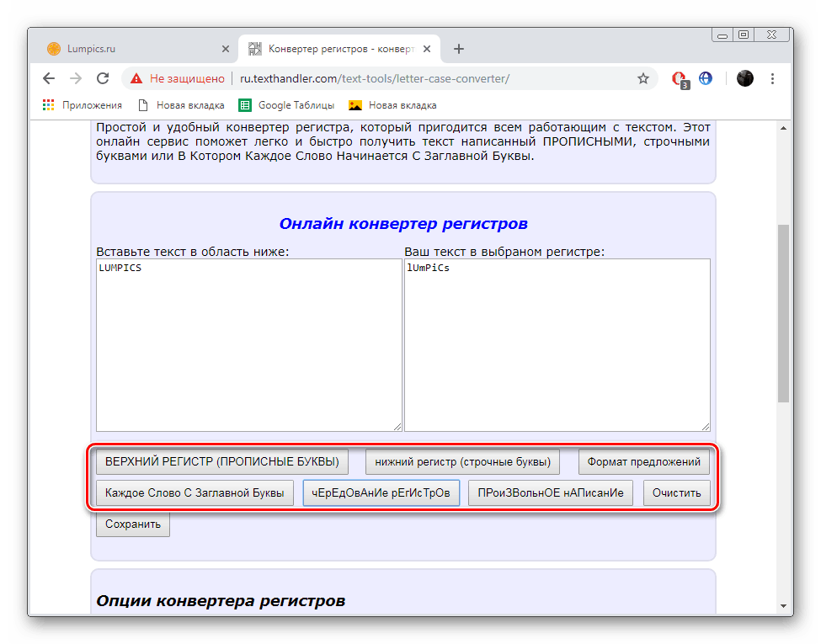Image resolution: width=821 pixels, height=644 pixels.
Task: Apply нижний регистр conversion
Action: (462, 461)
